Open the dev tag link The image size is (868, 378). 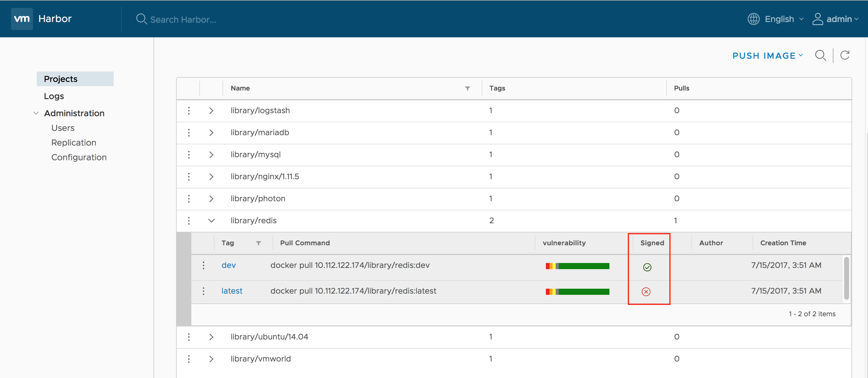[228, 265]
